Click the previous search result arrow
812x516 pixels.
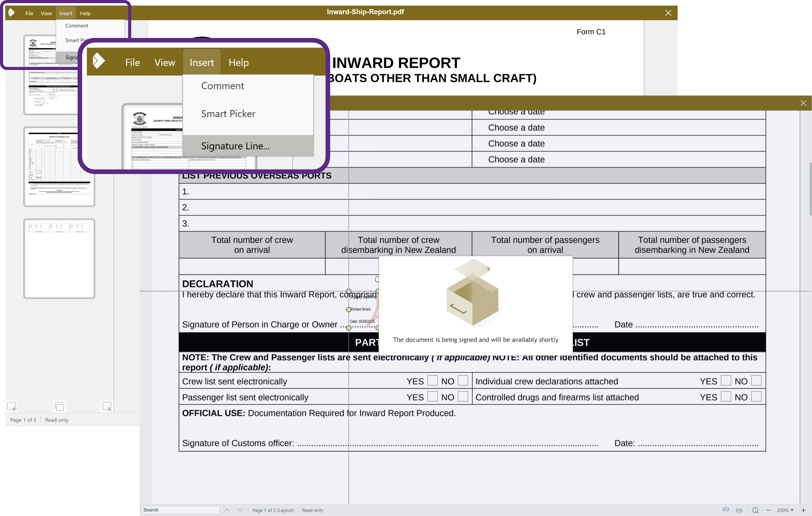pyautogui.click(x=227, y=510)
